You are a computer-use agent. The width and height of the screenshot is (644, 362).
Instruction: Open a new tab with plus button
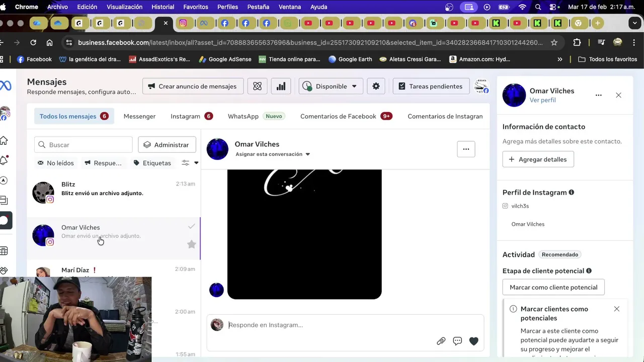click(x=597, y=23)
